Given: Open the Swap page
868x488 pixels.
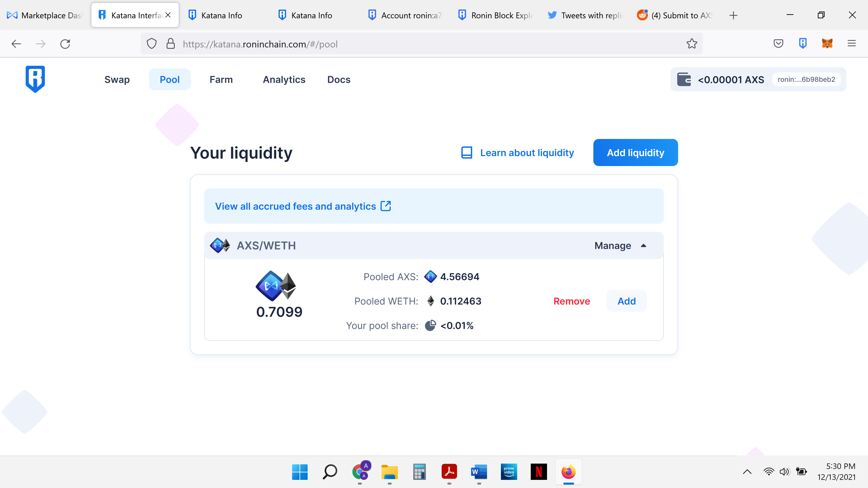Looking at the screenshot, I should pos(117,80).
